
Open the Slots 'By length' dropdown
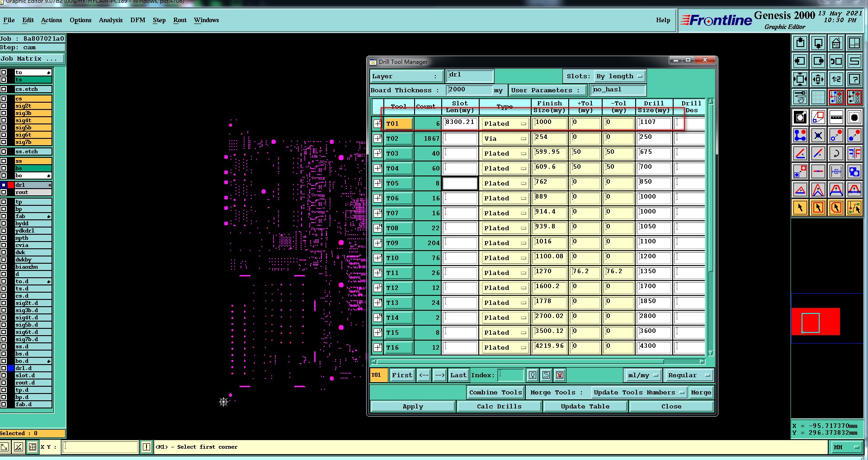click(619, 76)
